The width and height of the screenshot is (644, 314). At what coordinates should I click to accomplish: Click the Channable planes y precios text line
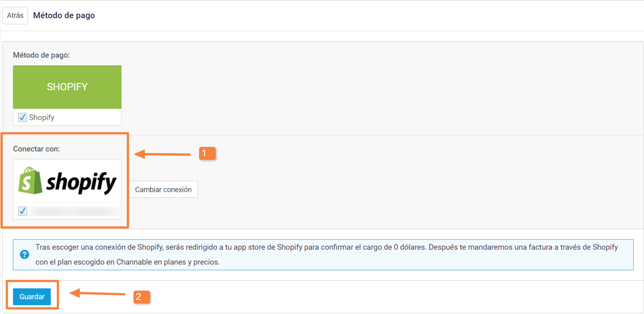click(x=128, y=262)
